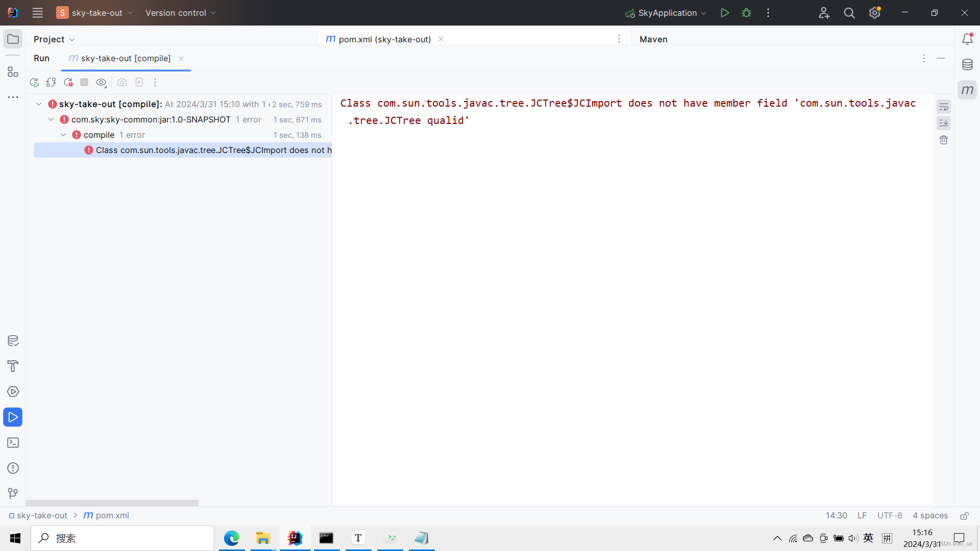
Task: Open Microsoft Edge from taskbar
Action: 232,538
